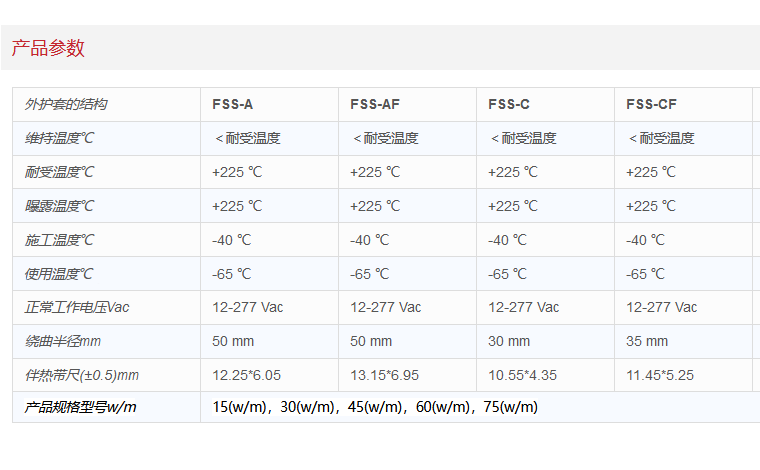Select the 曝露温度℃ row label
This screenshot has width=760, height=470.
click(60, 206)
